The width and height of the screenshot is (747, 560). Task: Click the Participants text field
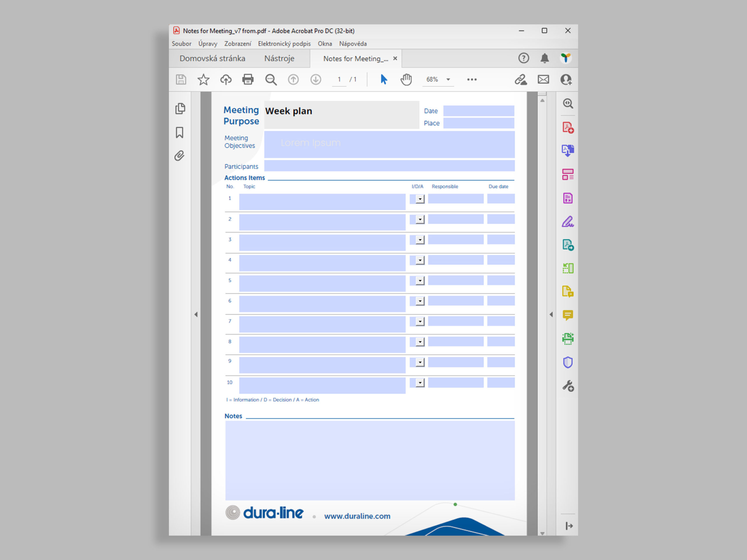click(389, 166)
